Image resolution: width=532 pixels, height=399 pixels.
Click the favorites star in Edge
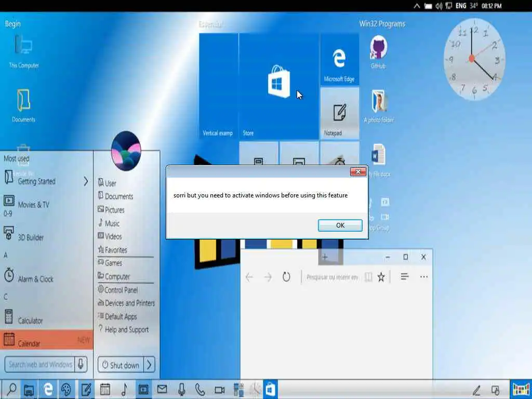tap(381, 277)
